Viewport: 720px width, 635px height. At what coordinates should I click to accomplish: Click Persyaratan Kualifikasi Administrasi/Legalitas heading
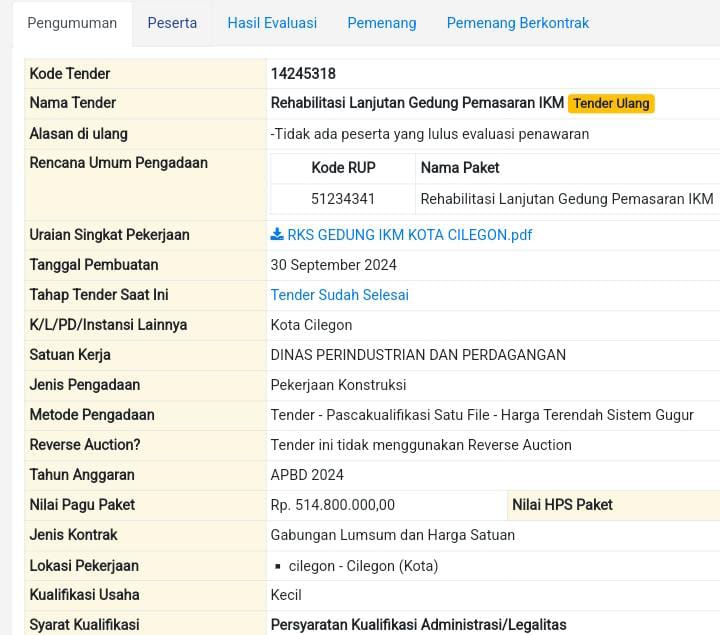coord(418,625)
